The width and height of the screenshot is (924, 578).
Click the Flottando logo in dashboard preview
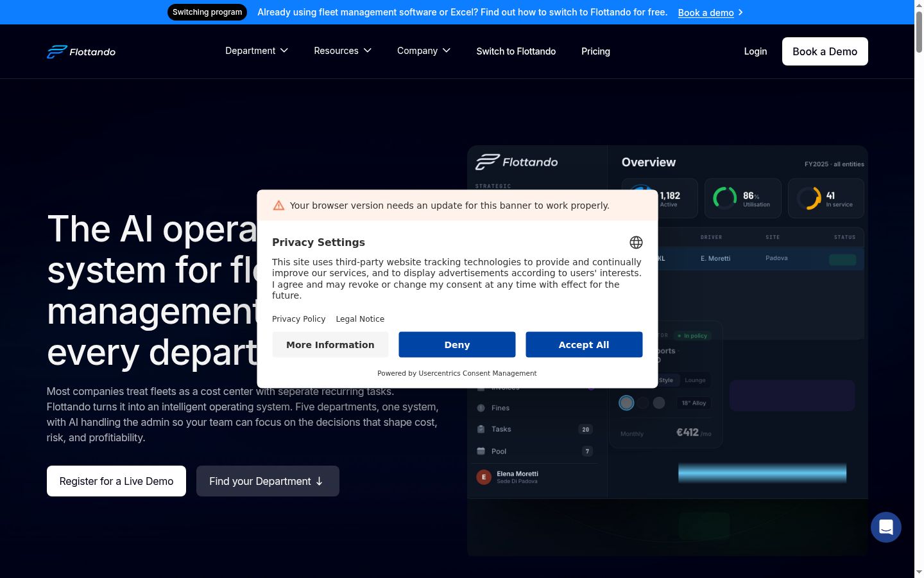(517, 162)
